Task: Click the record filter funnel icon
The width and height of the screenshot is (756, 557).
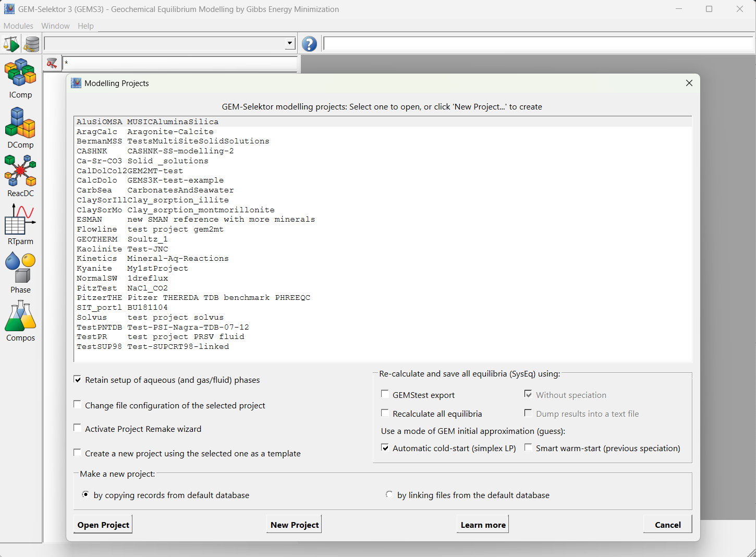Action: pos(52,63)
